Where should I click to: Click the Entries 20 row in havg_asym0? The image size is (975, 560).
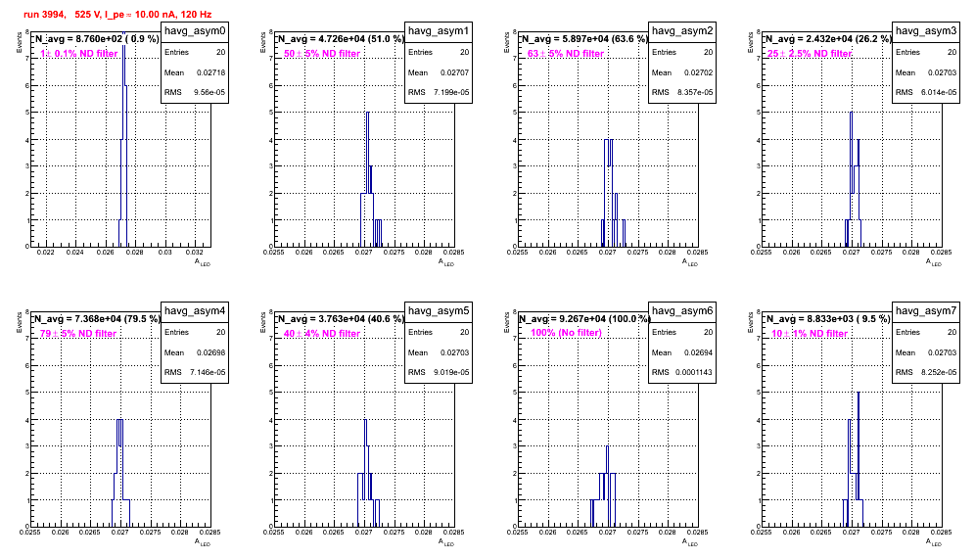tap(195, 52)
